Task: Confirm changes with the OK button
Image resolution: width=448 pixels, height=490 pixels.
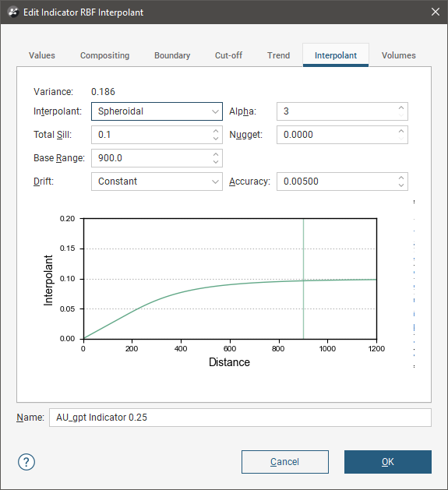Action: coord(388,461)
